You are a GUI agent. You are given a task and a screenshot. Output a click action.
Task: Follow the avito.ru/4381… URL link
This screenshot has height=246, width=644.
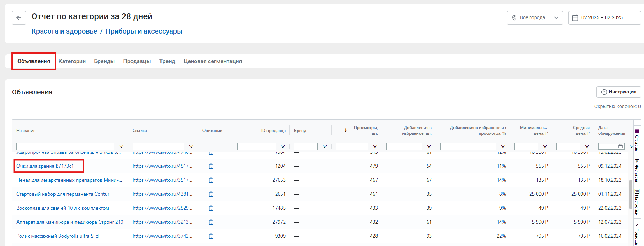point(162,194)
